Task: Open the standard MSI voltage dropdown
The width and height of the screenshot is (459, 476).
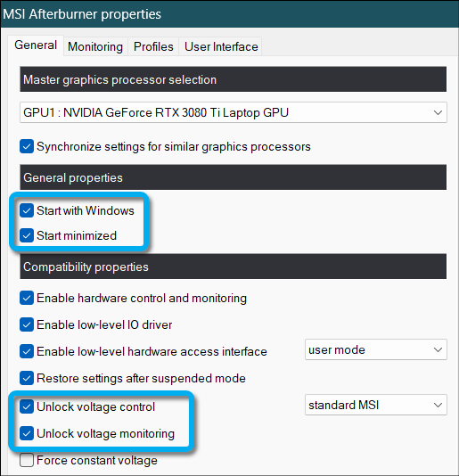Action: click(376, 405)
